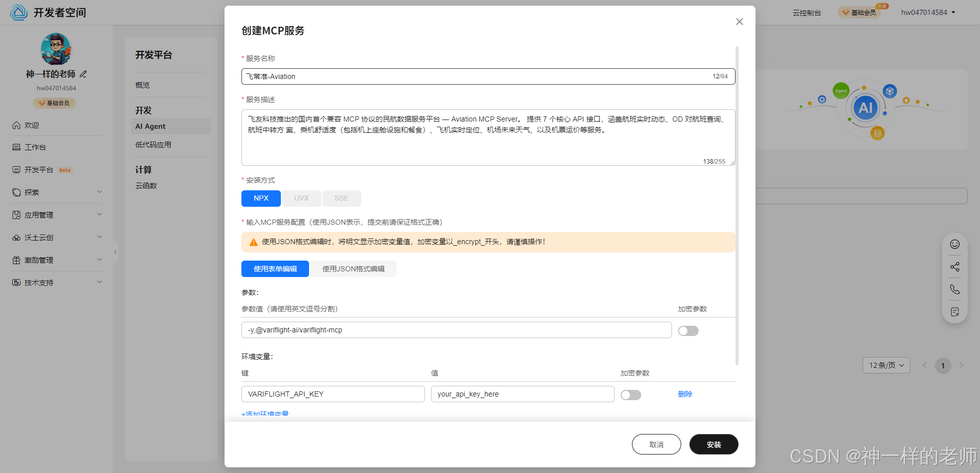980x473 pixels.
Task: Click the 探索 sidebar icon
Action: coord(16,192)
